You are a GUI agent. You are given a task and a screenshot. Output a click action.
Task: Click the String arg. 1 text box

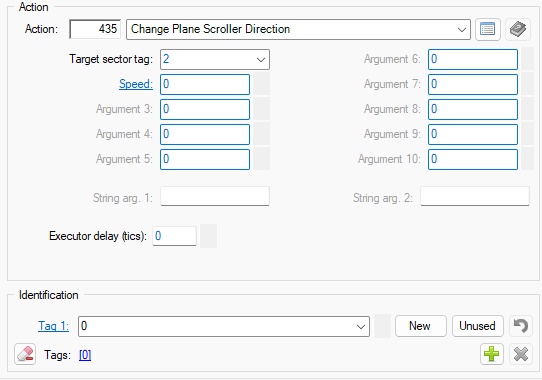215,196
